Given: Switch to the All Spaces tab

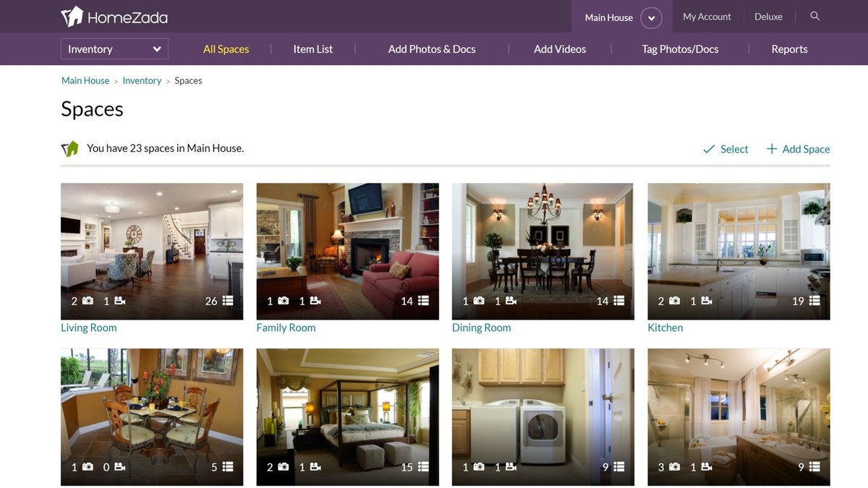Looking at the screenshot, I should point(226,49).
